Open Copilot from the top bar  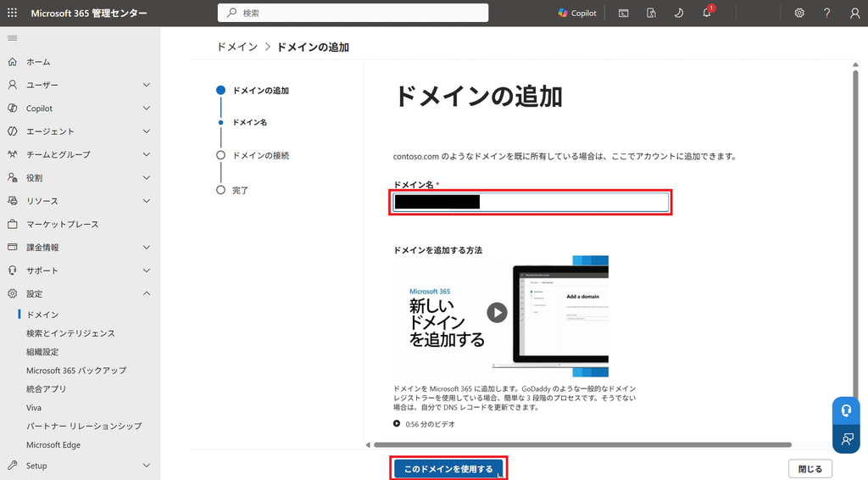click(577, 13)
